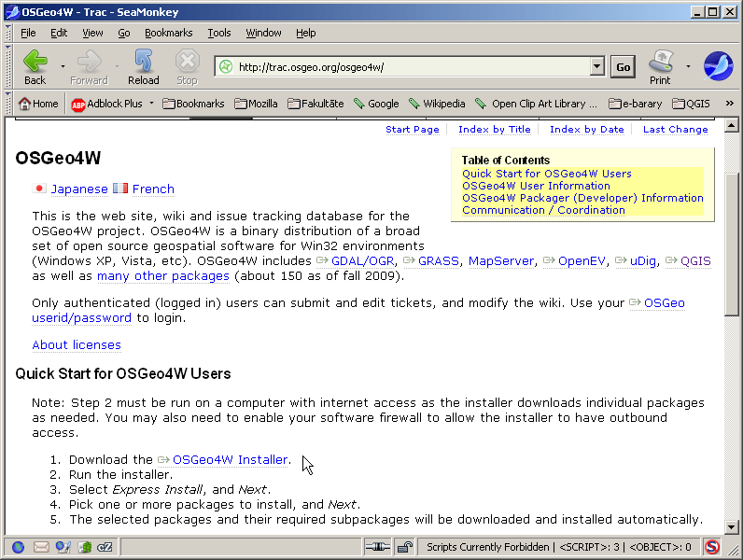Open the Bookmarks menu
This screenshot has height=560, width=743.
pos(169,33)
